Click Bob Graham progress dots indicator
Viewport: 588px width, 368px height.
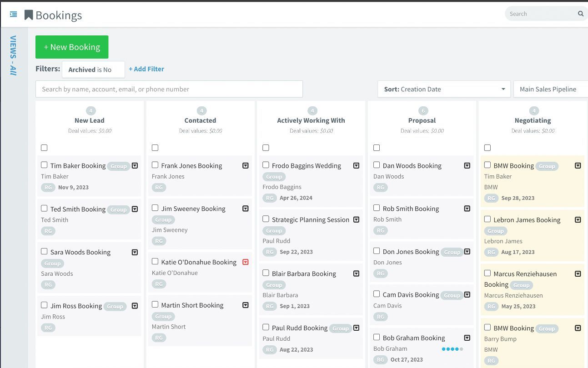[x=452, y=349]
